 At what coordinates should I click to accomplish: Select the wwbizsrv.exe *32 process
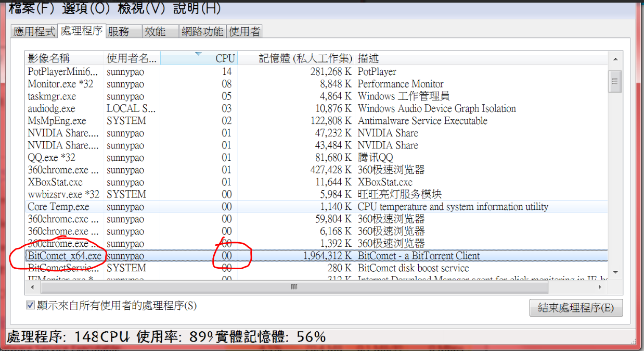coord(317,194)
